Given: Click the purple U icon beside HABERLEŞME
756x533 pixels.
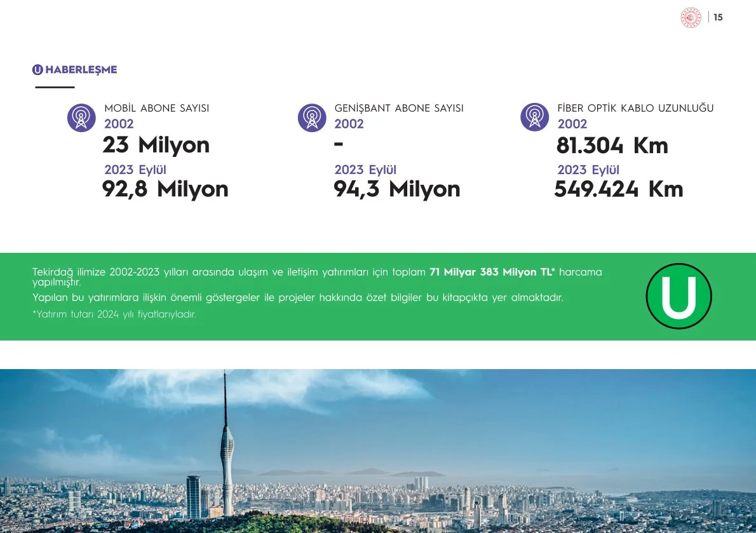Looking at the screenshot, I should (37, 70).
